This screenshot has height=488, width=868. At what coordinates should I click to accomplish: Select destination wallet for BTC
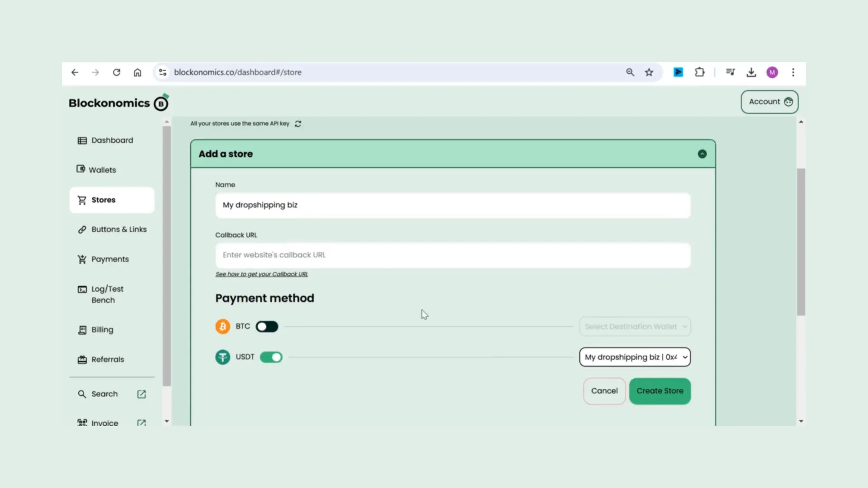tap(634, 326)
